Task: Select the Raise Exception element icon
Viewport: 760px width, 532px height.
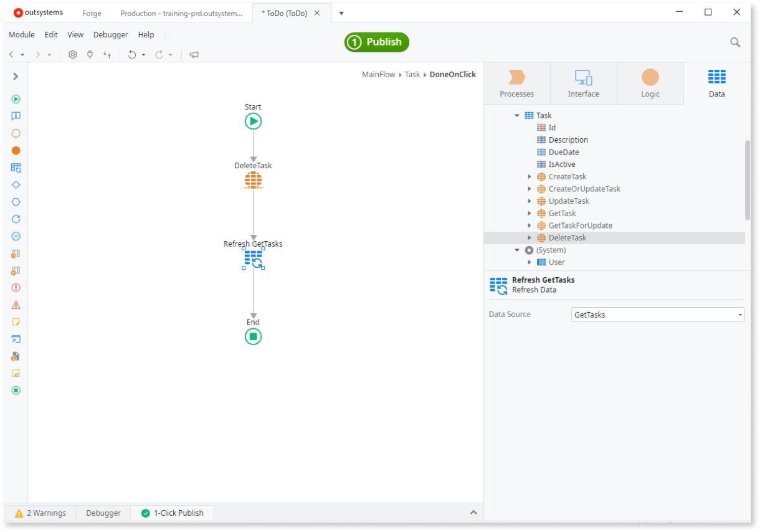Action: [x=16, y=287]
